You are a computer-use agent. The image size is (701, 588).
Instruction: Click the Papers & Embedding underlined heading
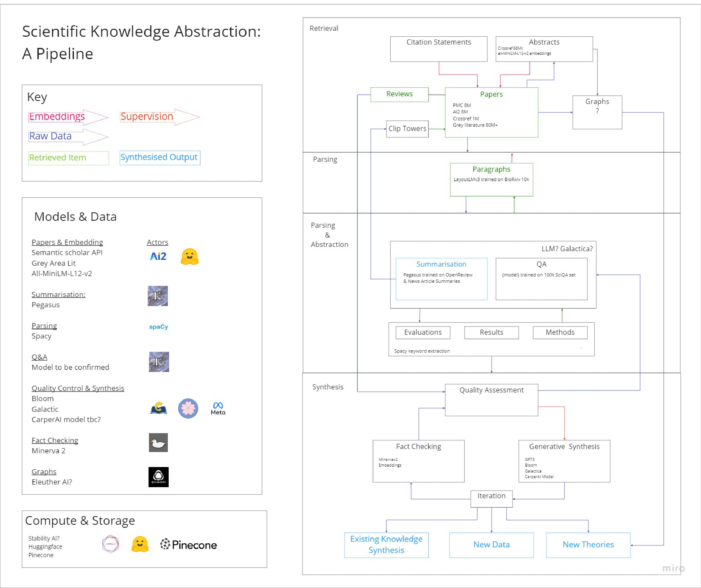point(67,242)
